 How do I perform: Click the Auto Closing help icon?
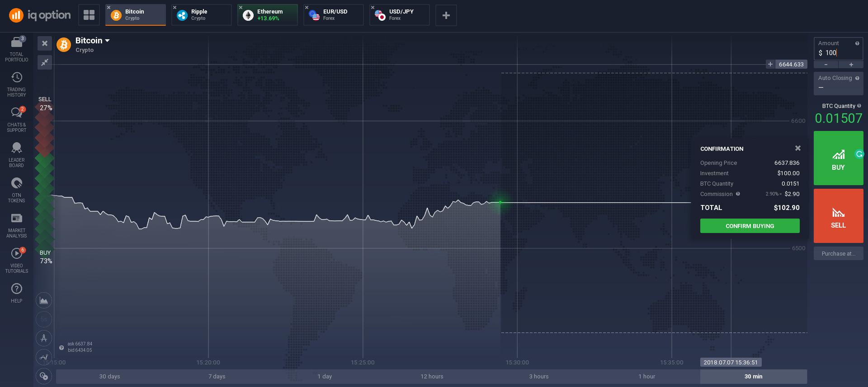pyautogui.click(x=857, y=78)
